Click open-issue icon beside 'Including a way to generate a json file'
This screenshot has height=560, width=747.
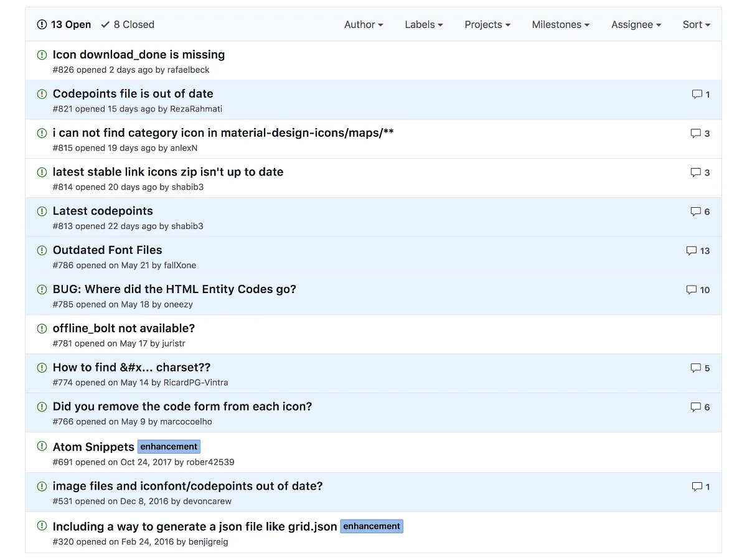pyautogui.click(x=42, y=525)
